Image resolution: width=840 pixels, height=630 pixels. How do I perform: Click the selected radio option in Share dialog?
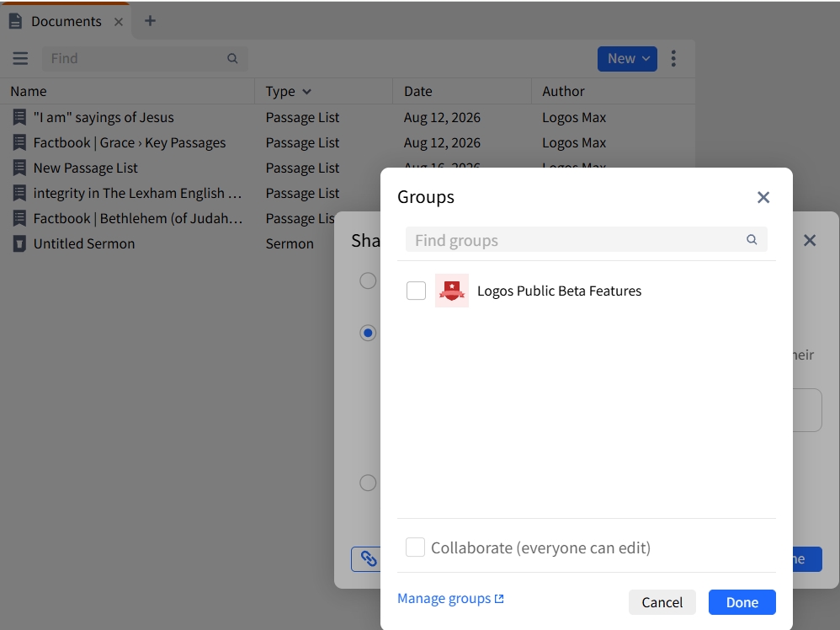click(x=368, y=333)
